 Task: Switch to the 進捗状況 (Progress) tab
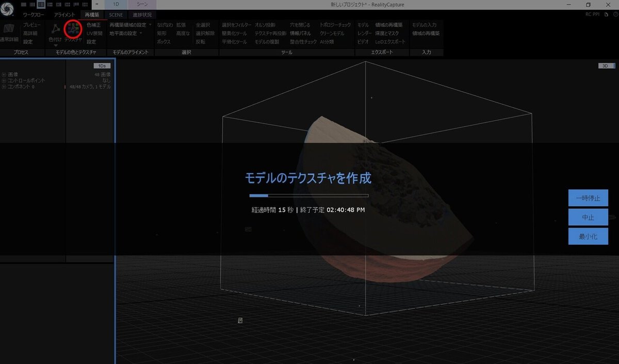tap(142, 14)
